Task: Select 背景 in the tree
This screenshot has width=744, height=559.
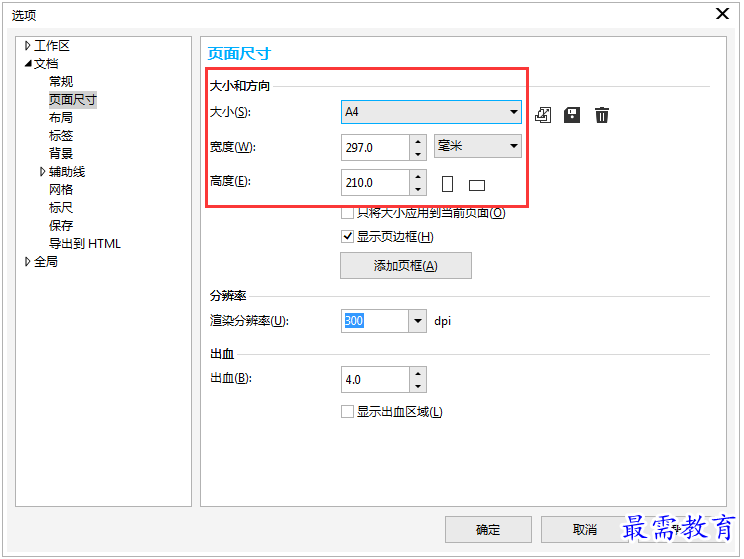Action: [61, 154]
